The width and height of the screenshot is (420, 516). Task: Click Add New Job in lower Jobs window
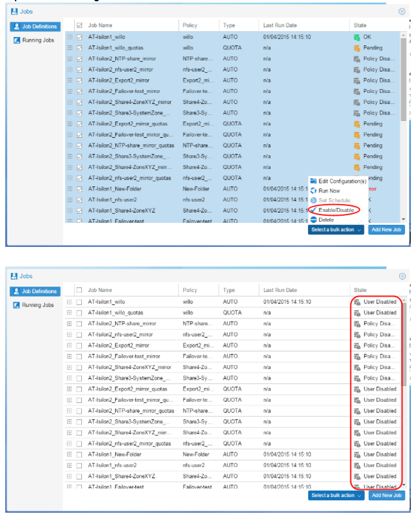point(387,495)
